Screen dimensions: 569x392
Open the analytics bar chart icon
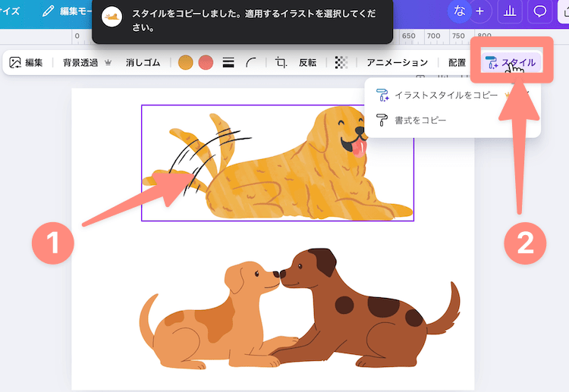510,11
